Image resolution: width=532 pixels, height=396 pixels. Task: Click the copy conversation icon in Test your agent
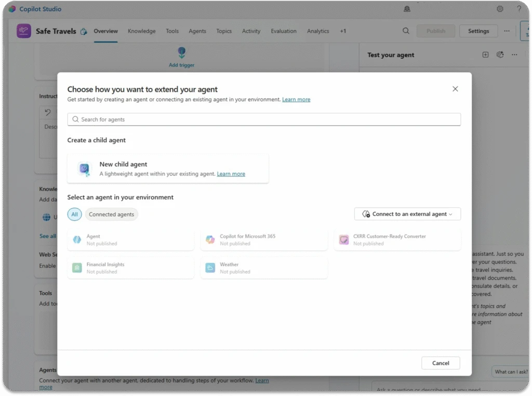(500, 54)
